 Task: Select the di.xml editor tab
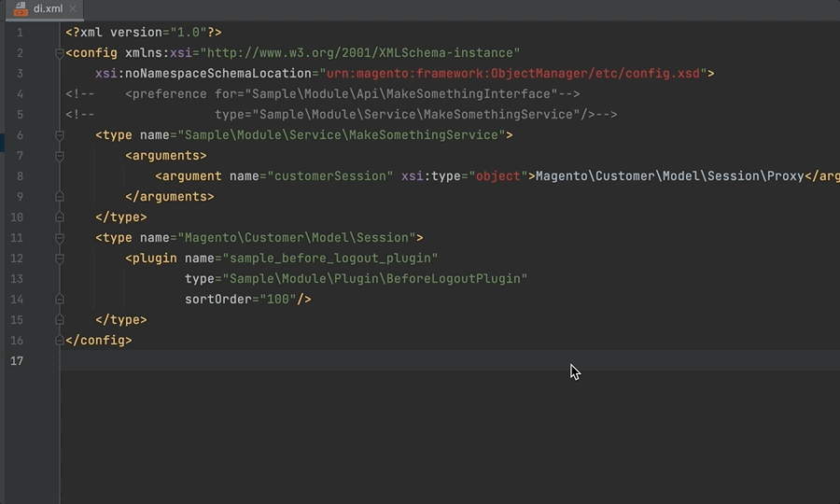pos(45,9)
